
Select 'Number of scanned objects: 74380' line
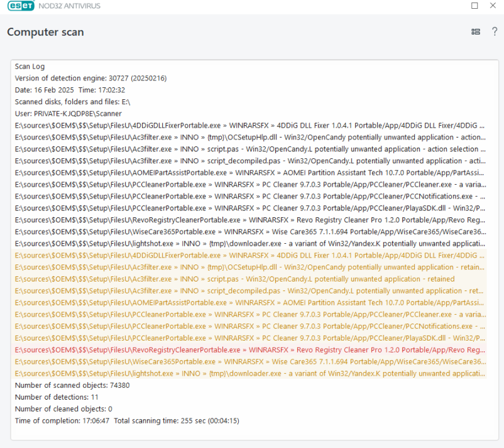point(72,385)
